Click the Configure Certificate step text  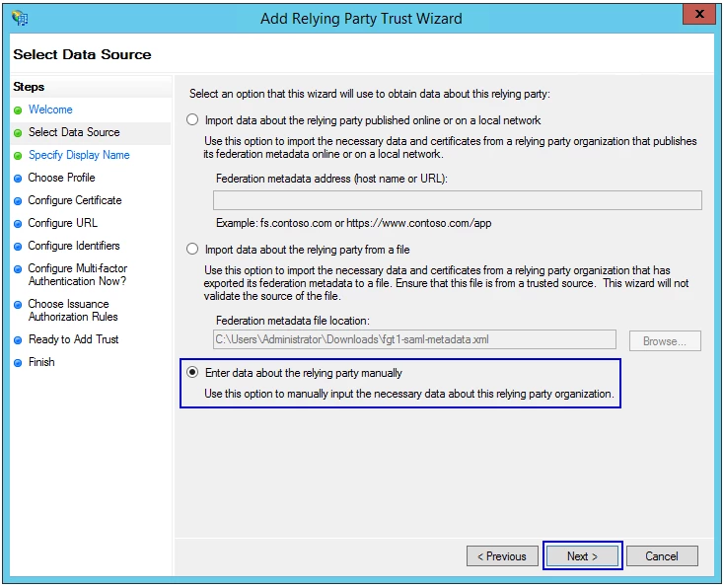click(x=75, y=200)
